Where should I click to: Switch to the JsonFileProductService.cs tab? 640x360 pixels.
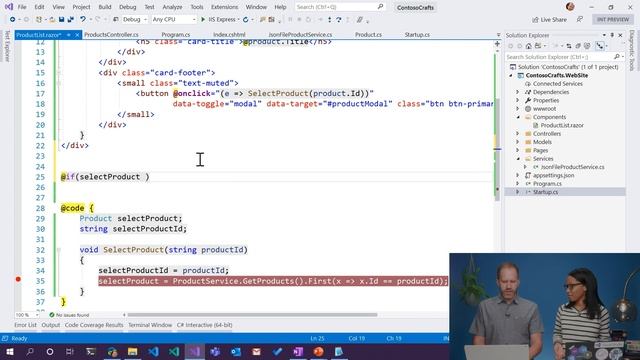pos(300,35)
